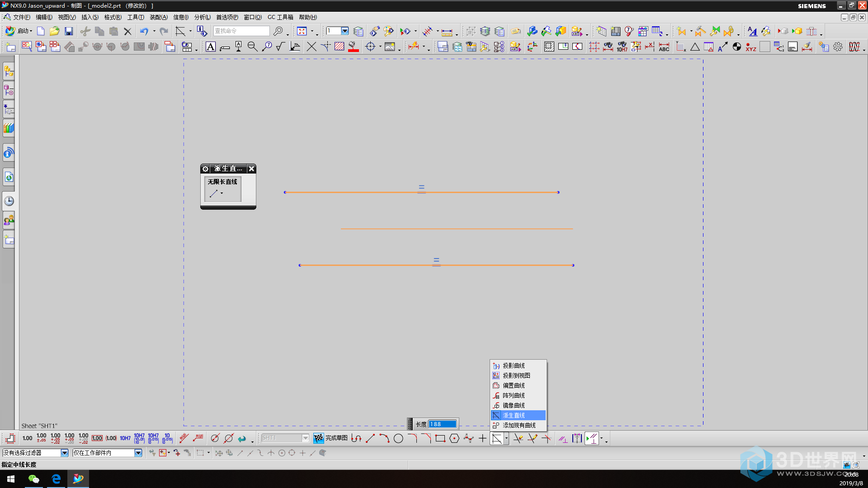868x488 pixels.
Task: Expand the 仅在工作部件内 scope dropdown
Action: point(138,453)
